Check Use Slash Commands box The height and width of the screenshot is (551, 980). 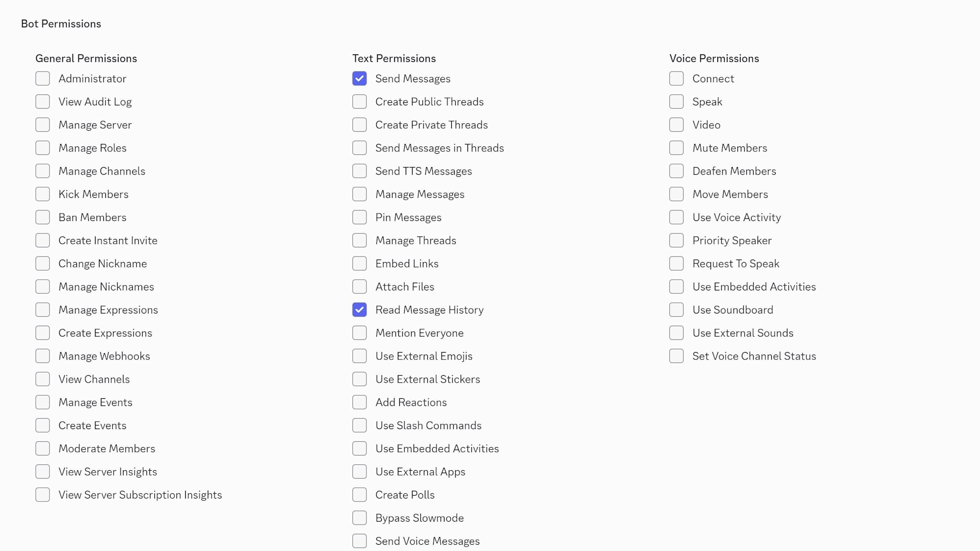[x=359, y=425]
